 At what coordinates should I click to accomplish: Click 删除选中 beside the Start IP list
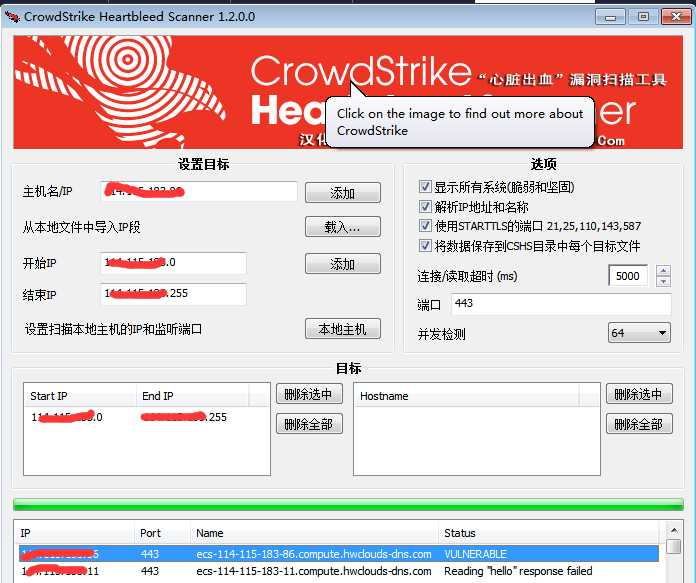(309, 393)
